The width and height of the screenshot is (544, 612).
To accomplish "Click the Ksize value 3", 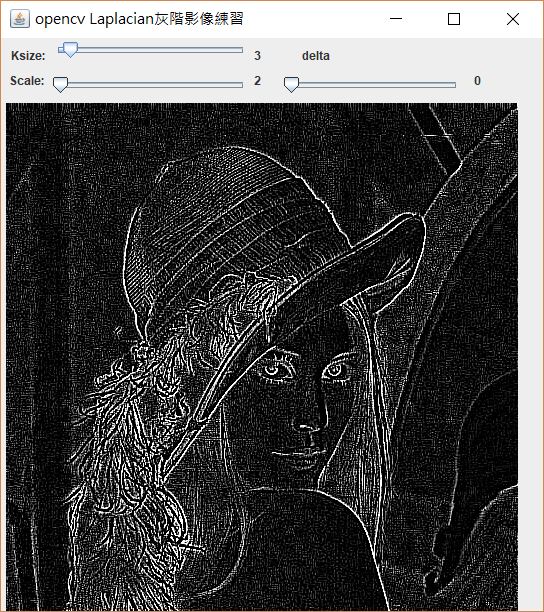I will coord(257,55).
